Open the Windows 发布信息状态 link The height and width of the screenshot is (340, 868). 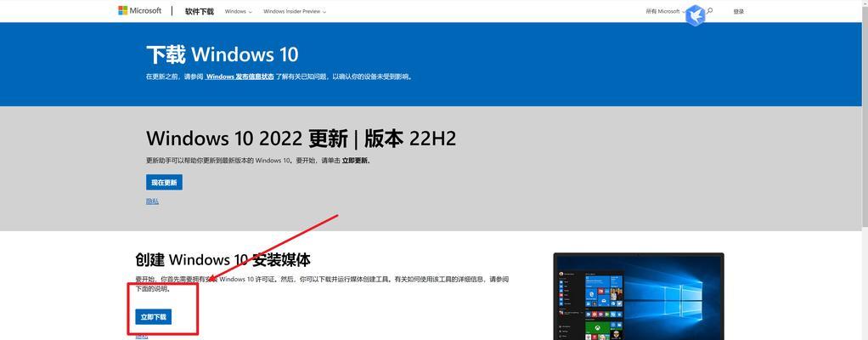coord(240,77)
